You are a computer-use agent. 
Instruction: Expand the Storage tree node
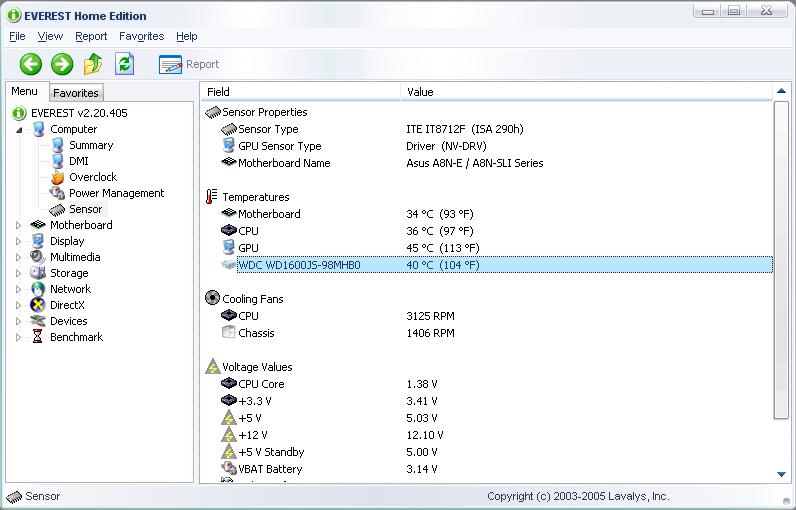click(18, 273)
